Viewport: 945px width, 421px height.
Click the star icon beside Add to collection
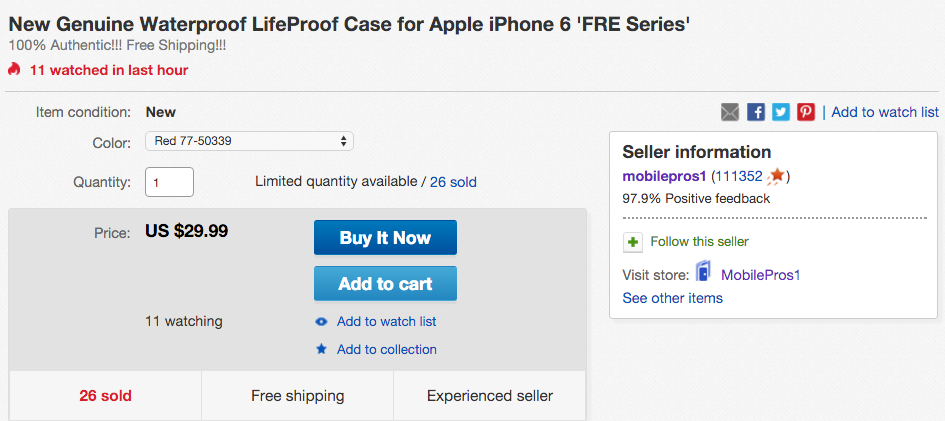click(321, 349)
